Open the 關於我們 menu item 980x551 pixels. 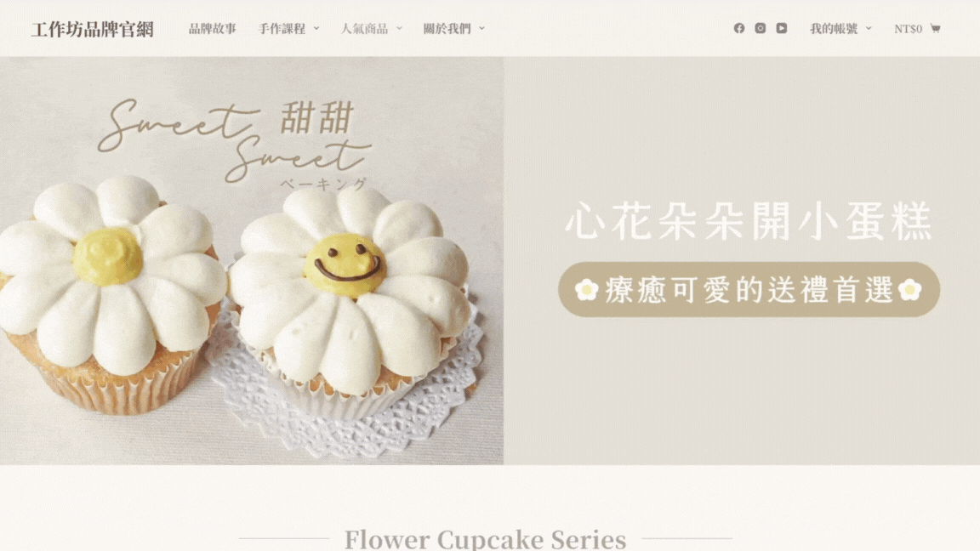[x=447, y=29]
